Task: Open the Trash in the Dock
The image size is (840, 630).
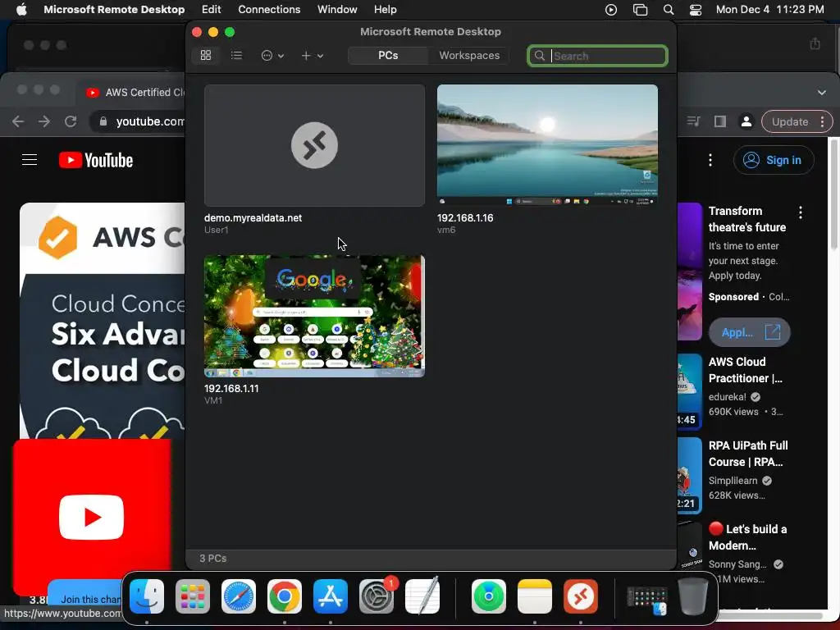Action: click(x=693, y=596)
